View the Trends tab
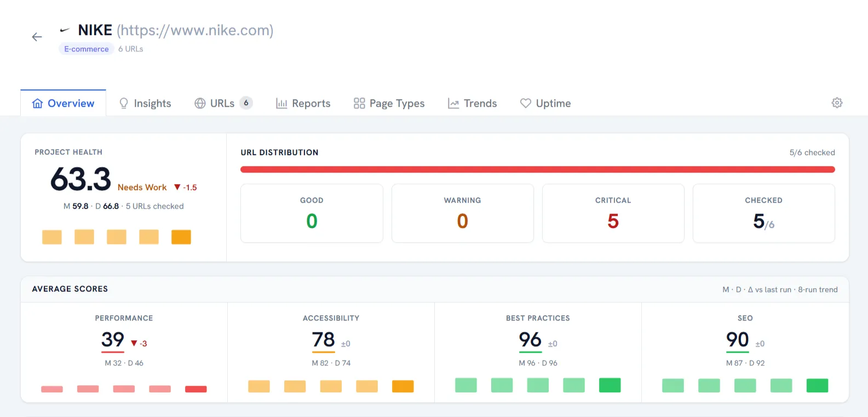The image size is (868, 417). pyautogui.click(x=473, y=103)
